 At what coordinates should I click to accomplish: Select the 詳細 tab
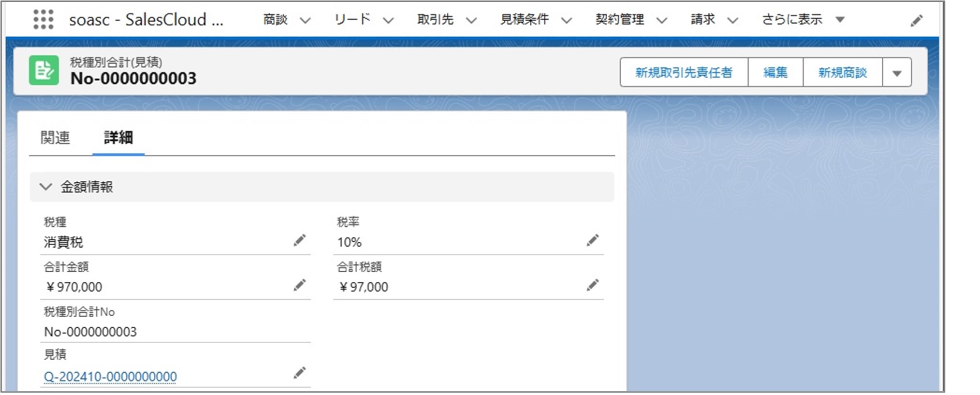(x=118, y=138)
